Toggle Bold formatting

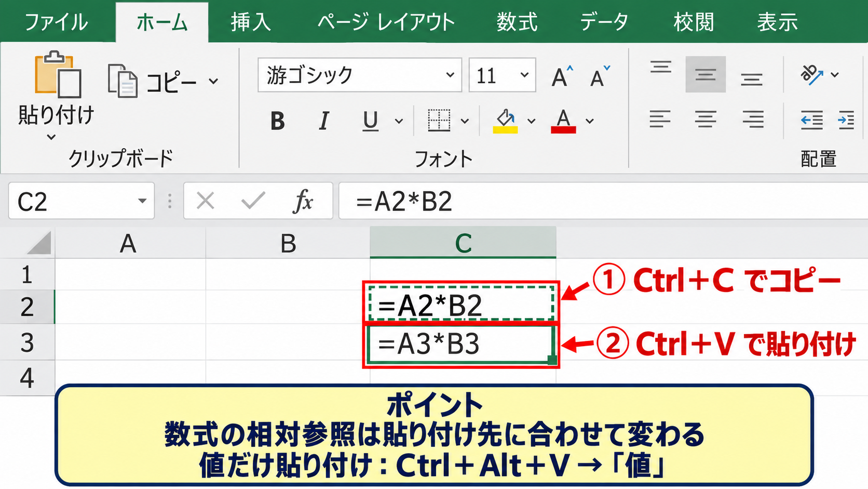278,121
